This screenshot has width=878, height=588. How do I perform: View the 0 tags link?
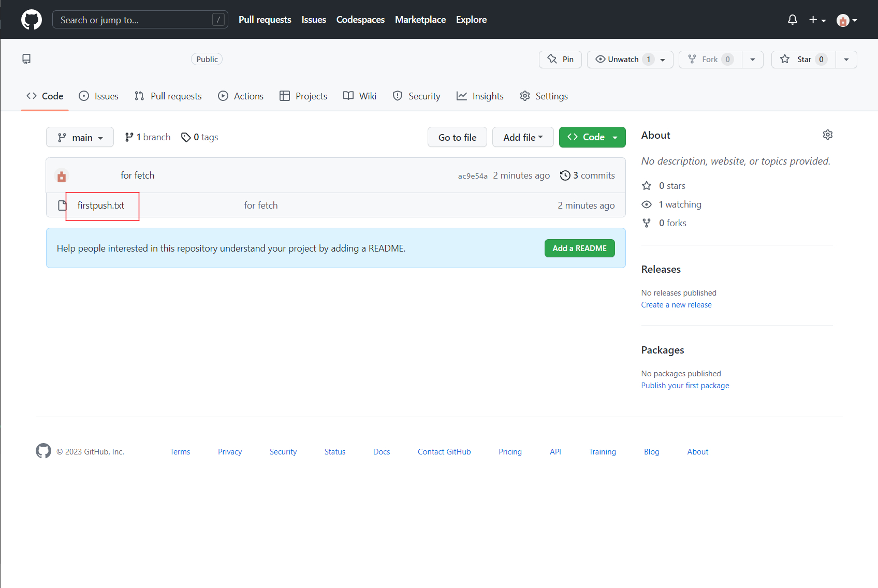pos(199,137)
